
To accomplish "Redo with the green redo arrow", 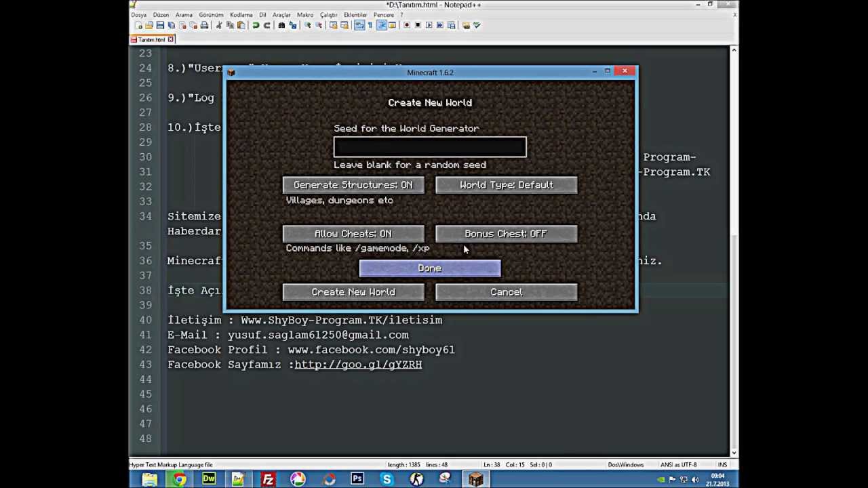I will (267, 25).
